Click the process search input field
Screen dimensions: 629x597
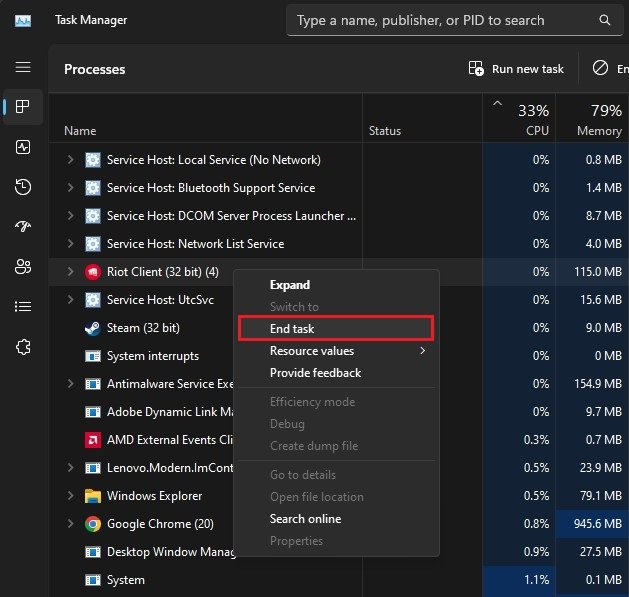(440, 20)
